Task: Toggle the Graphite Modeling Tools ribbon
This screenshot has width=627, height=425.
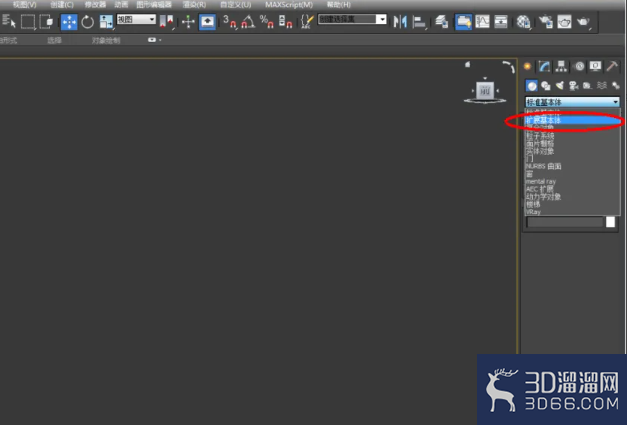Action: (463, 22)
